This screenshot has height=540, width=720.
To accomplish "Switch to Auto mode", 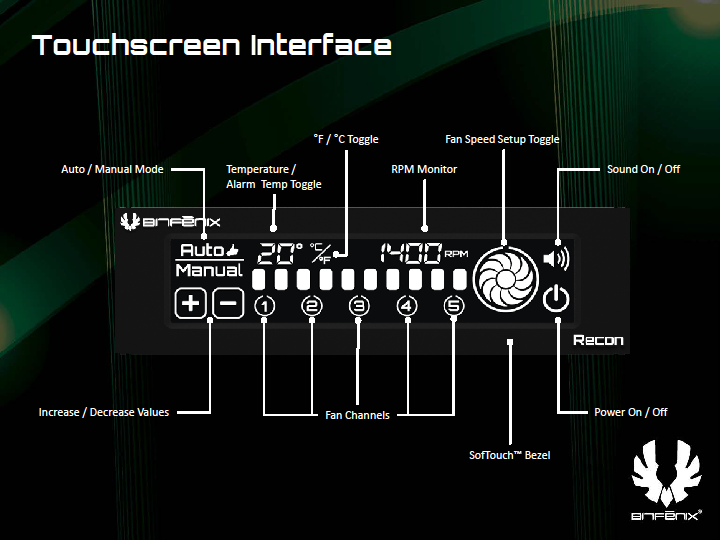I will 209,250.
